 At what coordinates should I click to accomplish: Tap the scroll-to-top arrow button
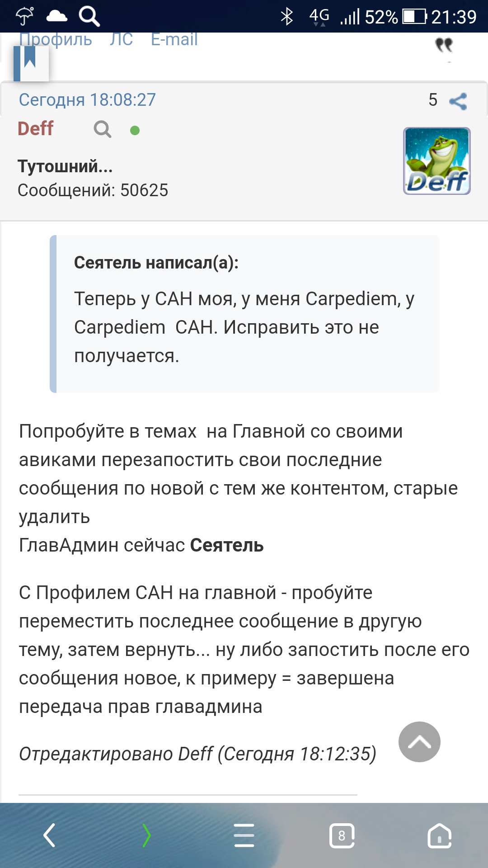(419, 742)
